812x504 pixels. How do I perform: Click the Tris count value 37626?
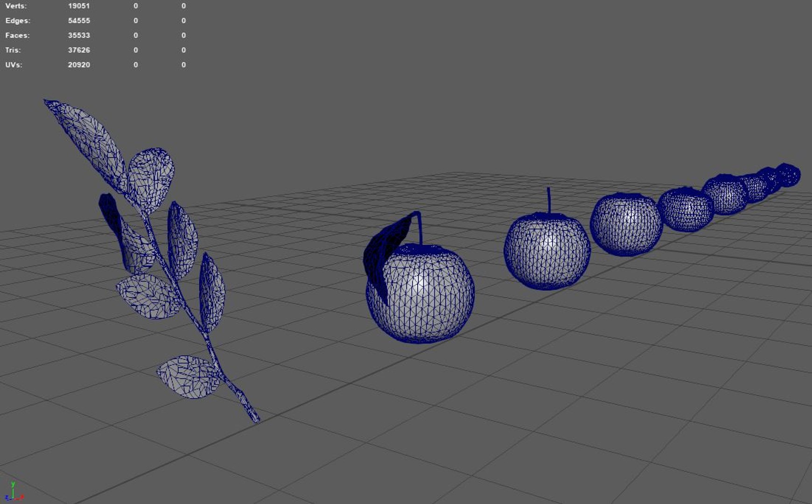(x=79, y=50)
